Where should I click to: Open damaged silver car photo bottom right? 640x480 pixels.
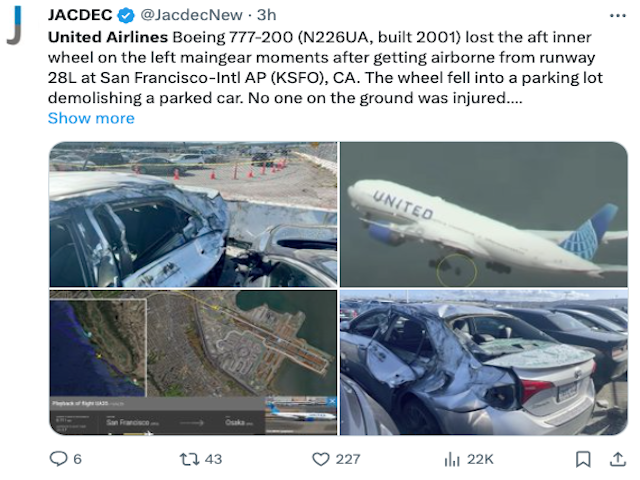484,362
